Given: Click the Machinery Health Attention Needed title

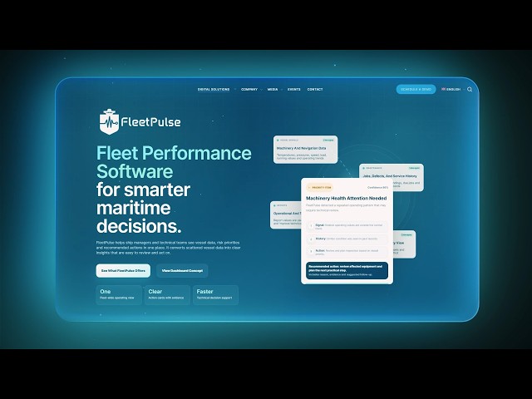Looking at the screenshot, I should pyautogui.click(x=347, y=198).
